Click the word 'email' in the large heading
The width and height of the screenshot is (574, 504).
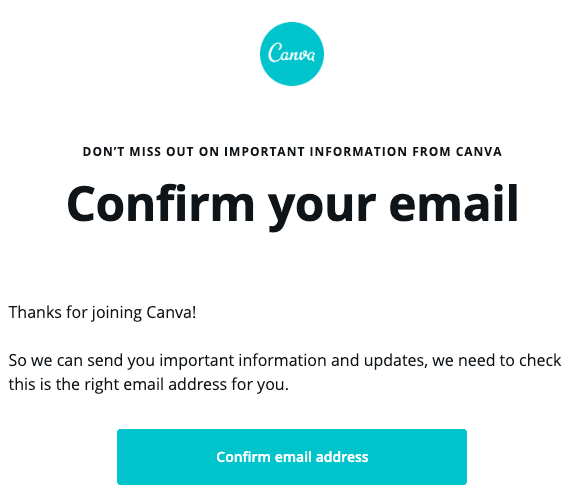(454, 203)
